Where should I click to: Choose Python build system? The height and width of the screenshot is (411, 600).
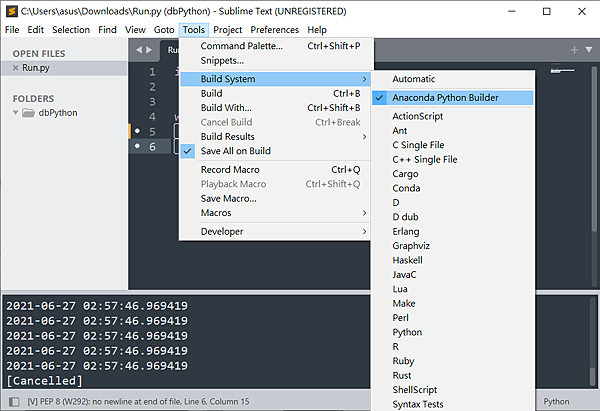point(453,332)
